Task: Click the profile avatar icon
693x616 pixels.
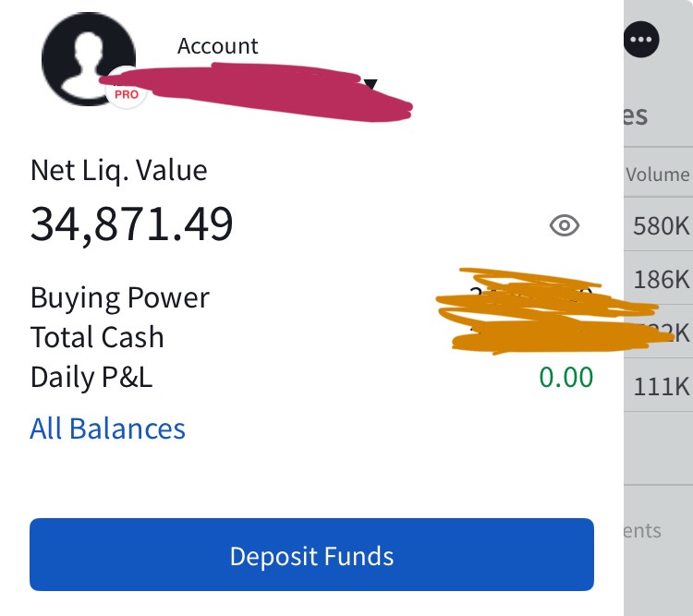Action: pos(88,58)
